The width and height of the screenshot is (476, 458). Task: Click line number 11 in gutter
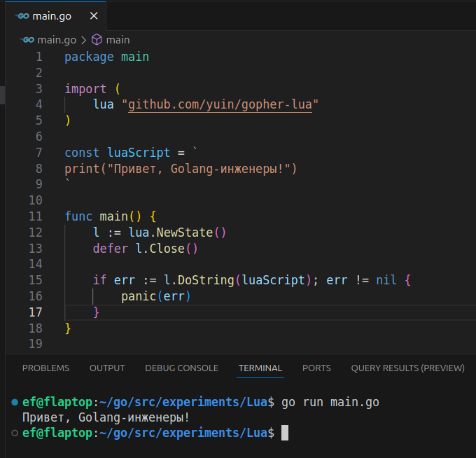coord(36,216)
